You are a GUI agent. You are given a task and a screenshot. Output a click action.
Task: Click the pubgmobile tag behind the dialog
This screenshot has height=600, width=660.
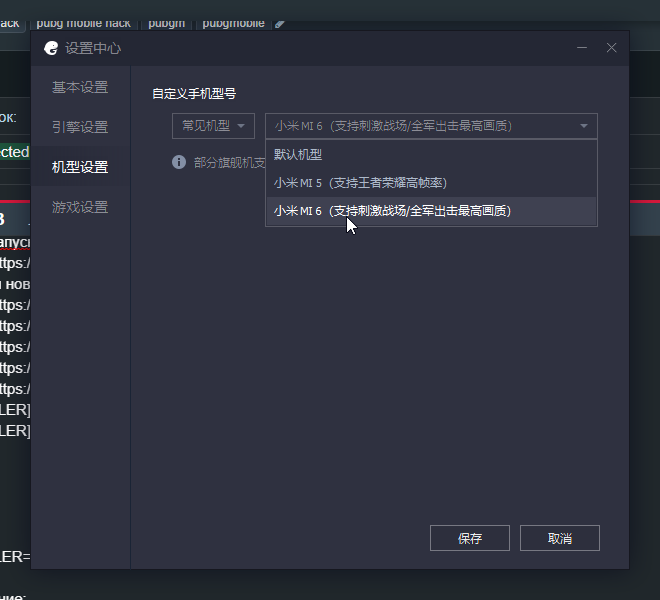coord(234,24)
